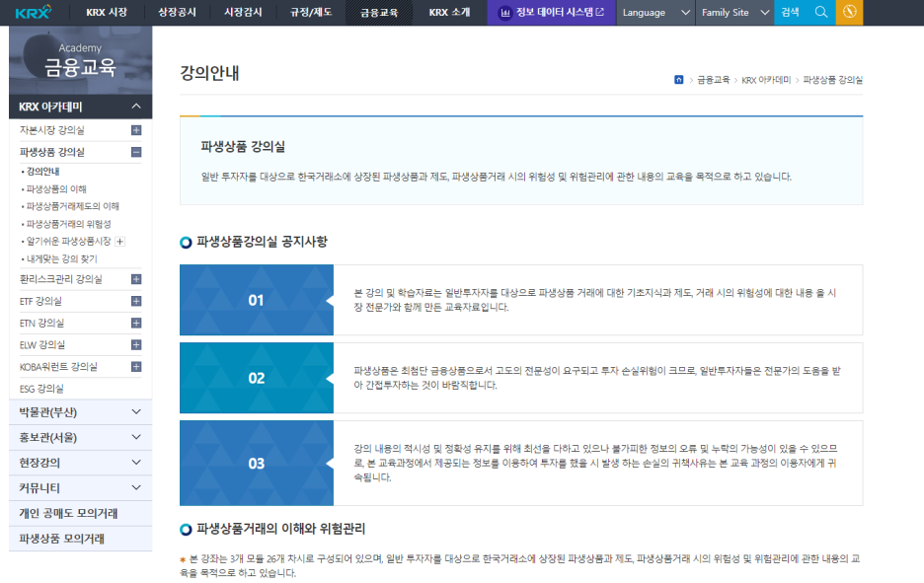The width and height of the screenshot is (924, 583).
Task: Expand ETF 강의실 plus icon
Action: (136, 301)
